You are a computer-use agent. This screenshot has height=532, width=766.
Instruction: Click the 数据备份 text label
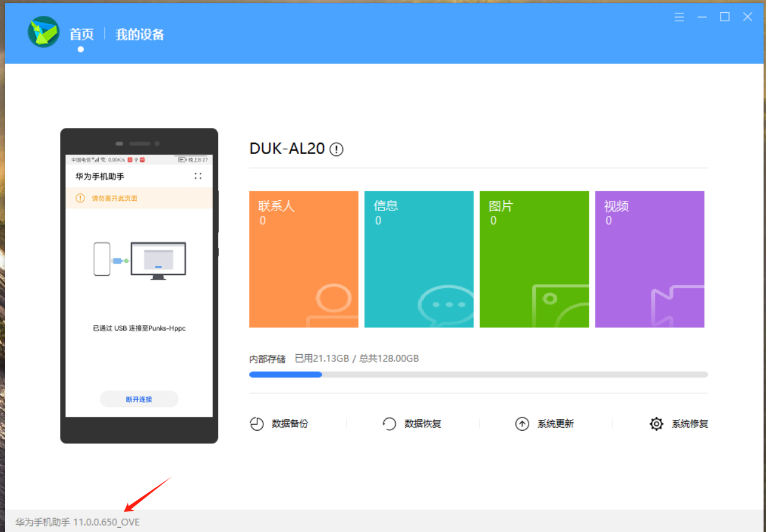click(290, 424)
